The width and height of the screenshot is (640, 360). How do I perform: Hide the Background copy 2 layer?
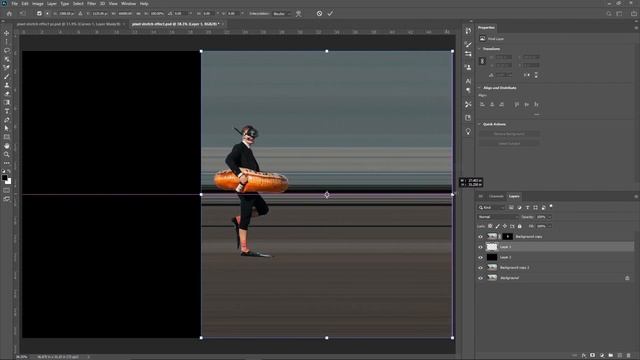pyautogui.click(x=480, y=268)
